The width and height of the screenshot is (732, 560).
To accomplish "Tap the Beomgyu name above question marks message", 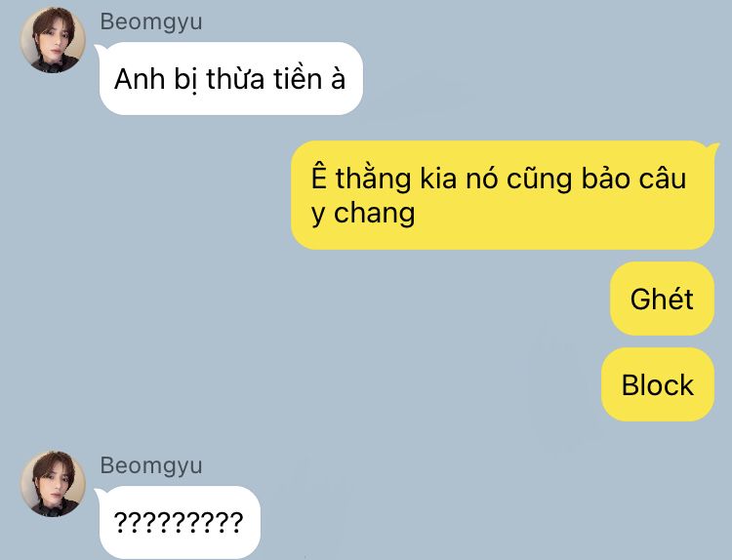I will point(151,465).
